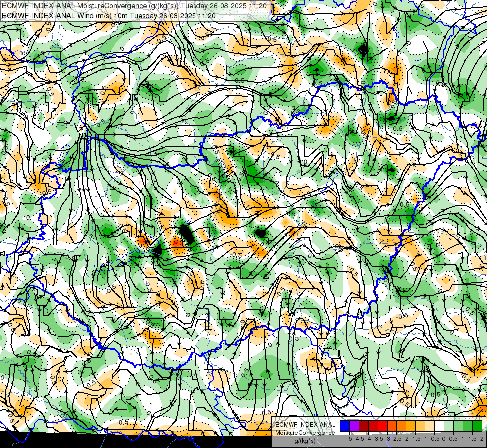Click the 2 legend tick label
Viewport: 487px width, 448px height.
coord(482,439)
